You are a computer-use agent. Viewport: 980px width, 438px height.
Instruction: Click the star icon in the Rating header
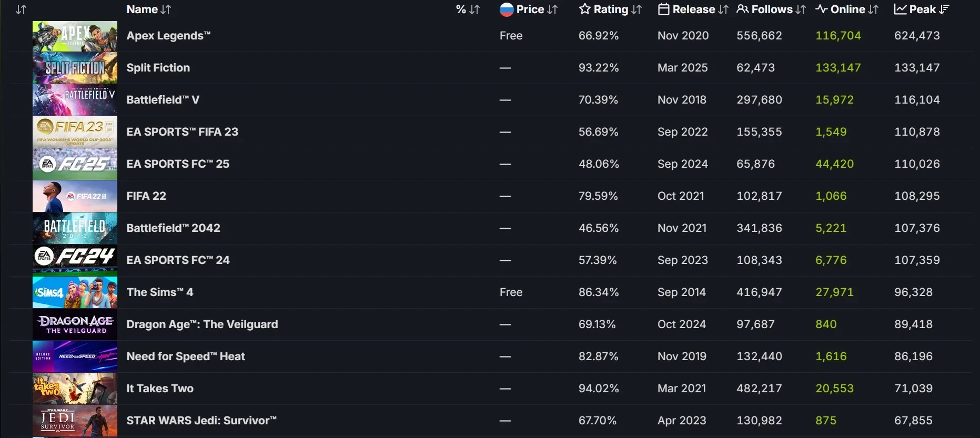pos(584,9)
